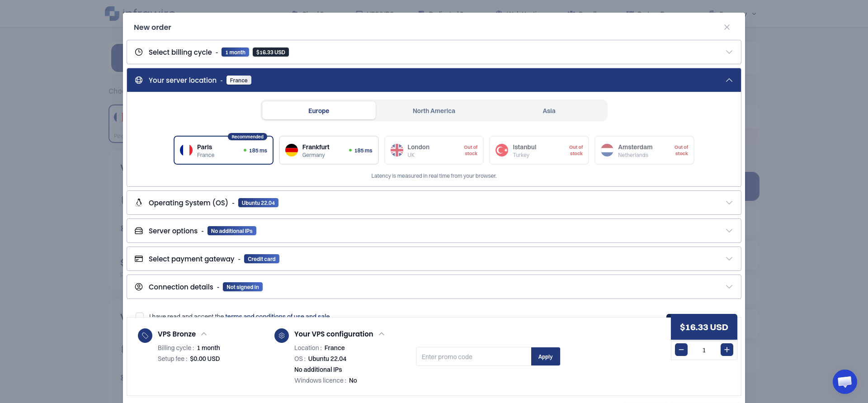
Task: Click the No additional IPs badge
Action: (232, 231)
